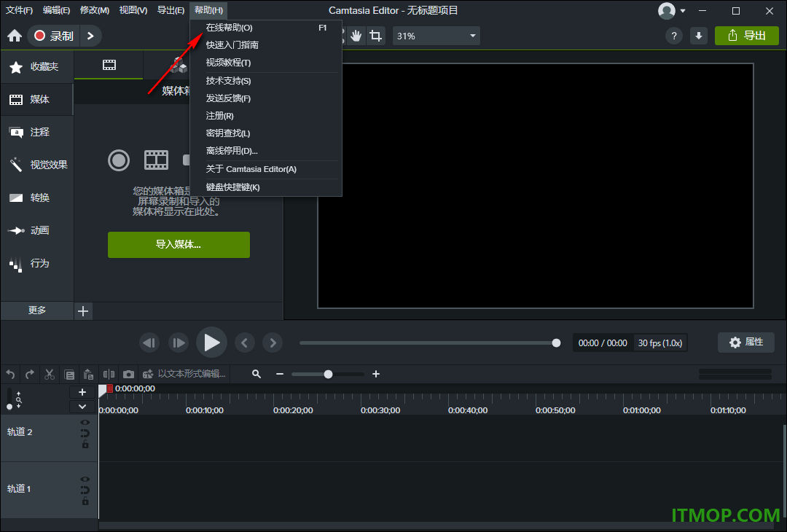Choose 关于 Camtasia Editor(A) menu item
787x532 pixels.
click(266, 169)
